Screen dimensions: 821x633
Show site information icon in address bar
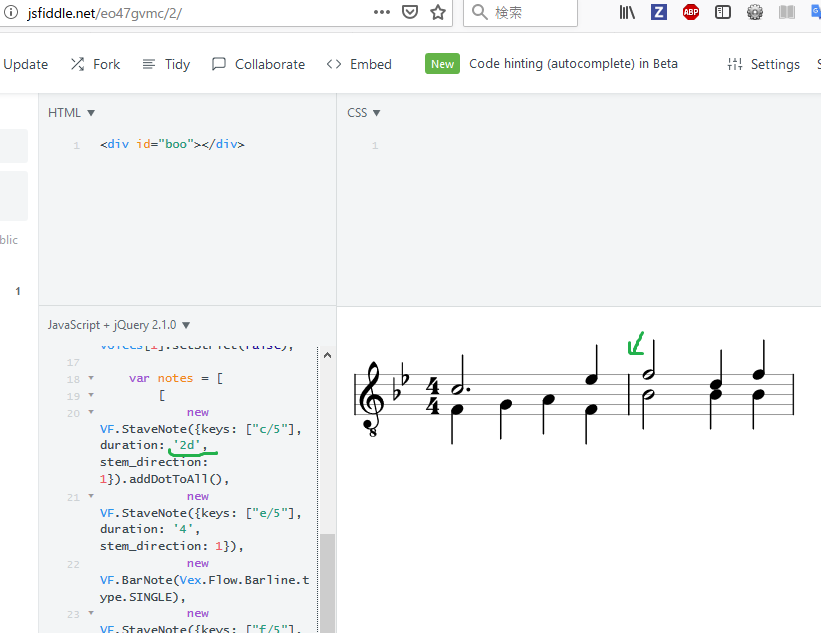tap(10, 13)
